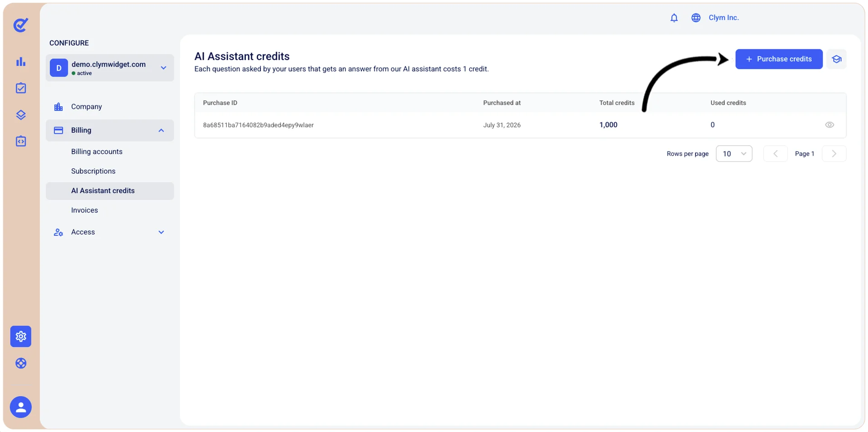Click the Clym Inc. account link
Viewport: 868px width, 432px height.
coord(724,18)
